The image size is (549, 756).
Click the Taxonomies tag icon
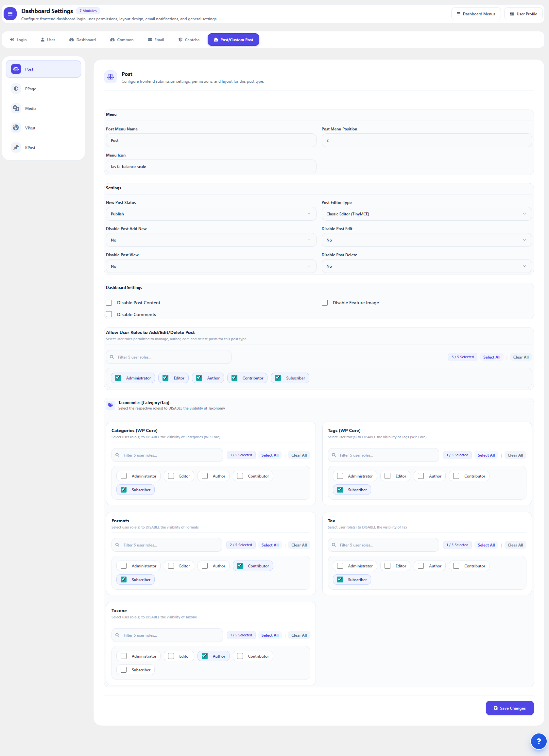pyautogui.click(x=111, y=405)
